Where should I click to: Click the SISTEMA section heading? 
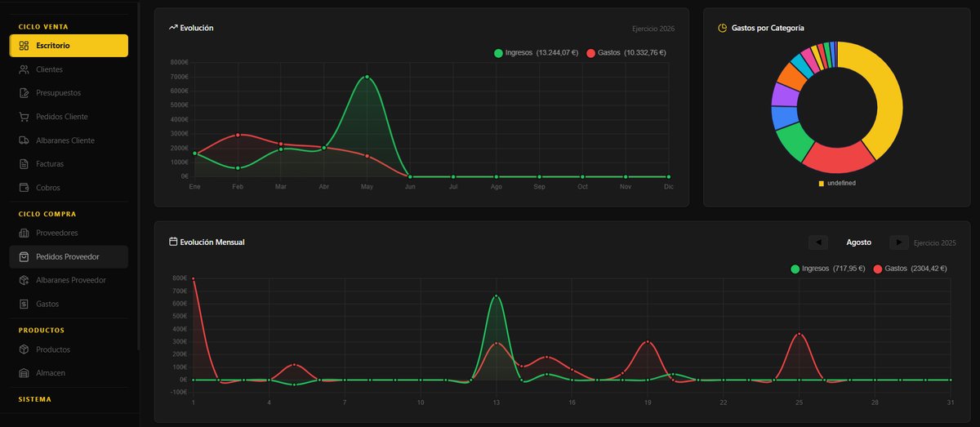(35, 399)
